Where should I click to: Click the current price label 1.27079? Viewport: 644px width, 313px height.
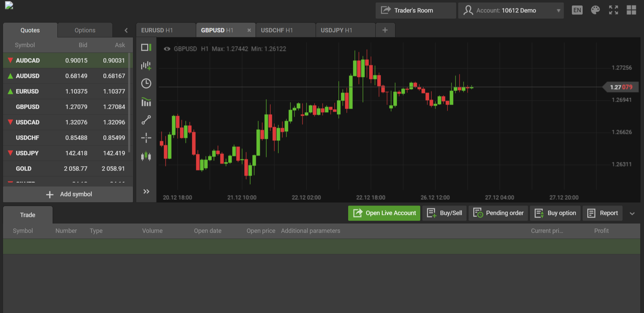click(x=621, y=87)
